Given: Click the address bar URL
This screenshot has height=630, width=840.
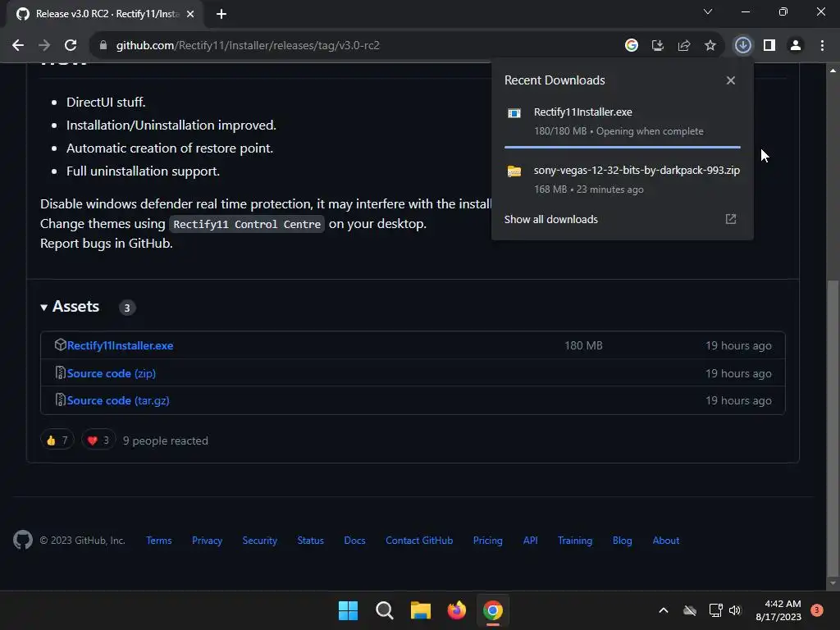Looking at the screenshot, I should [x=248, y=46].
